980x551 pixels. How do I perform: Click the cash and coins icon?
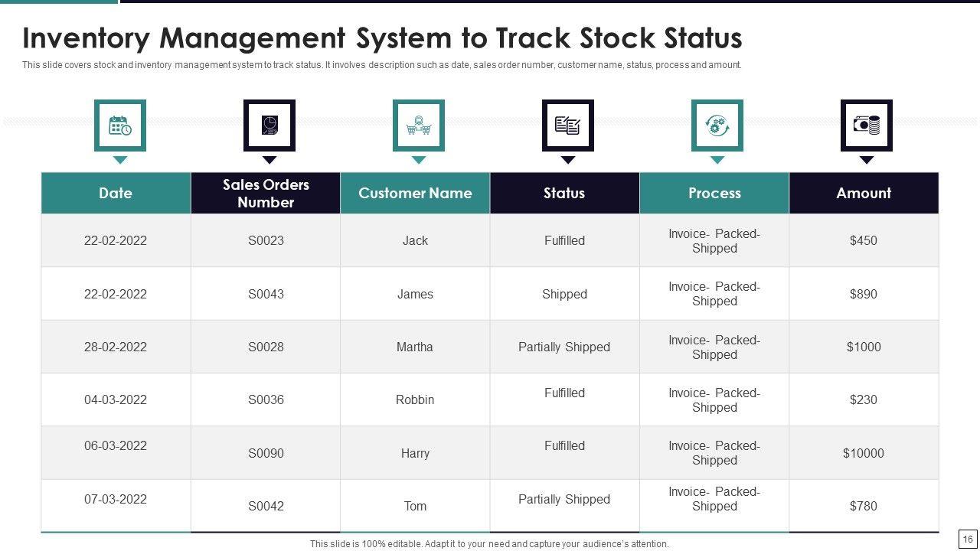click(867, 126)
